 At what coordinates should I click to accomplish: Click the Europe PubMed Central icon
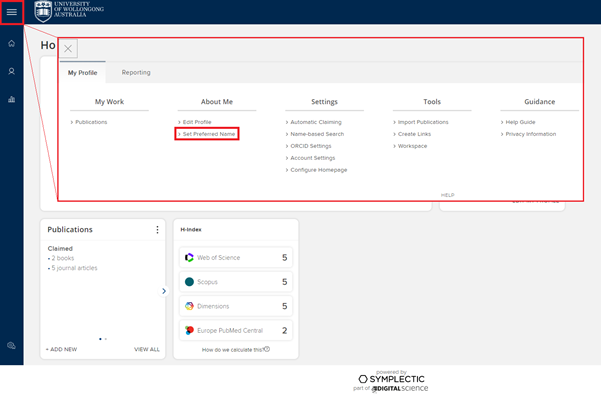pyautogui.click(x=189, y=330)
